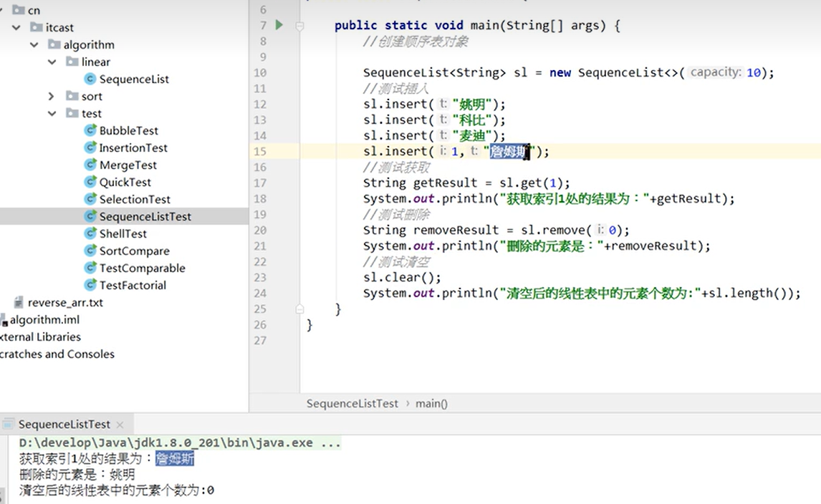The height and width of the screenshot is (504, 821).
Task: Click the MergeTest class icon
Action: pos(90,165)
